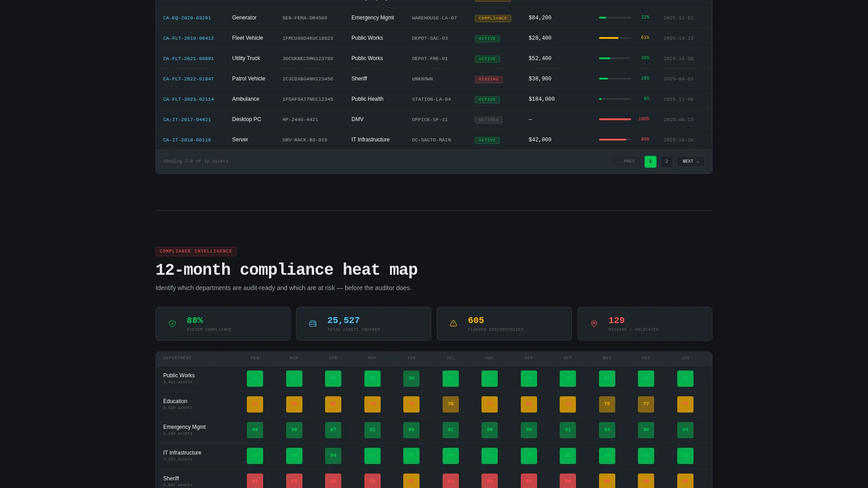Image resolution: width=868 pixels, height=488 pixels.
Task: Select IT Infrastructure January heat map cell
Action: point(685,456)
